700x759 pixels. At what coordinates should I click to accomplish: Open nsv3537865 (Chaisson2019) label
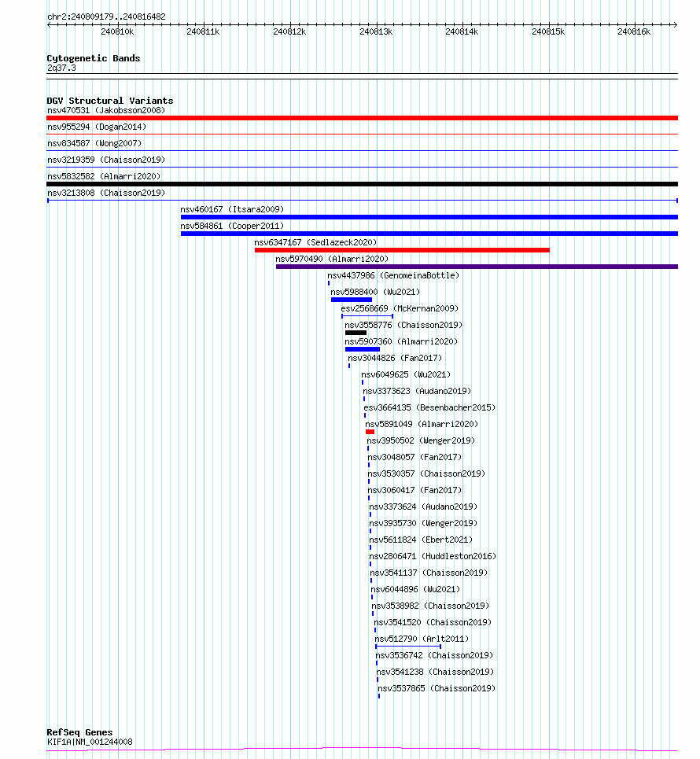[437, 687]
